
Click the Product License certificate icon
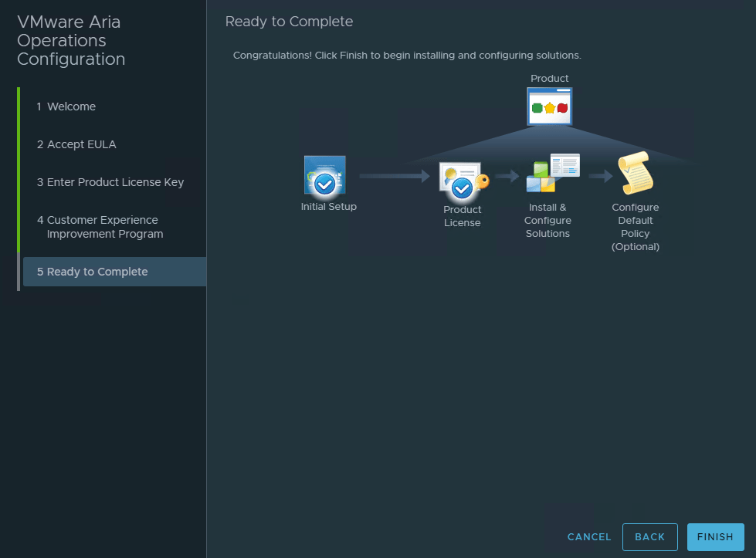461,180
